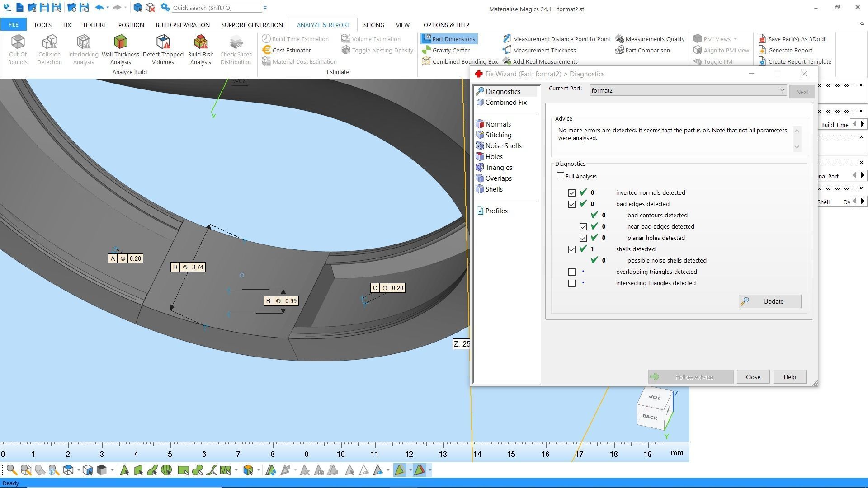Open Measurement Thickness tool
The image size is (868, 488).
point(539,50)
